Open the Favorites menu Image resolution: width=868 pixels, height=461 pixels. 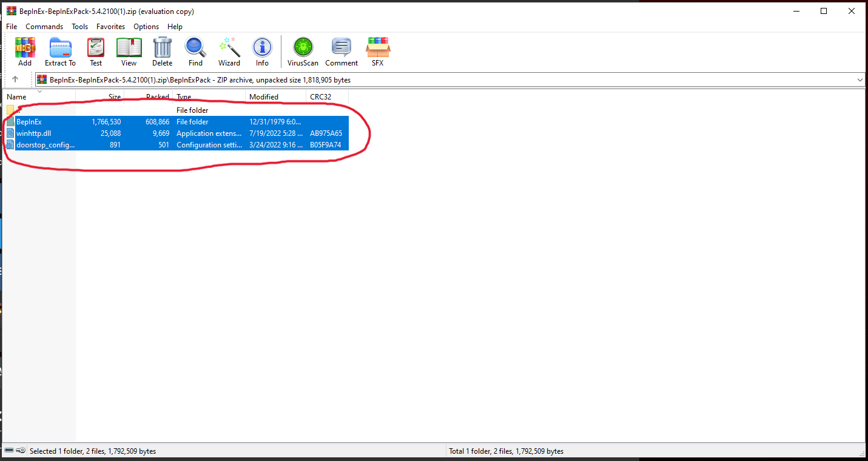(110, 27)
